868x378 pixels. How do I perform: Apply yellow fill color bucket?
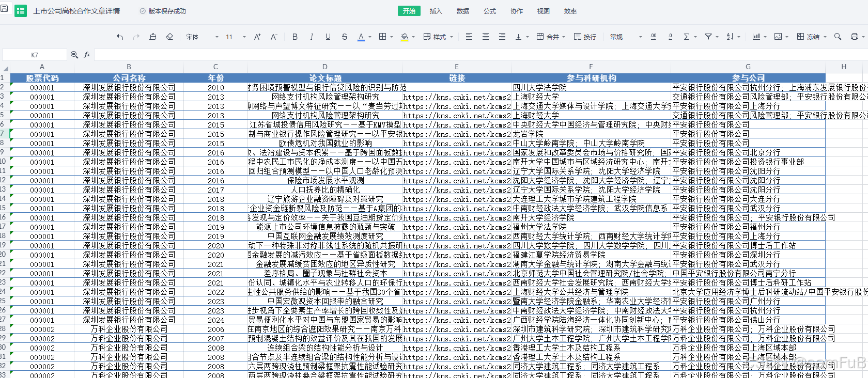point(405,37)
